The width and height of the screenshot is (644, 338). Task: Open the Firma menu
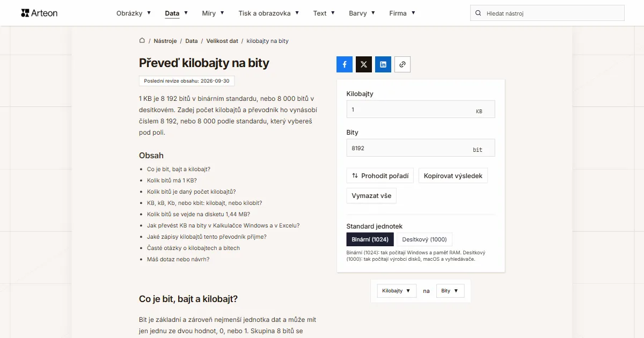(x=402, y=13)
